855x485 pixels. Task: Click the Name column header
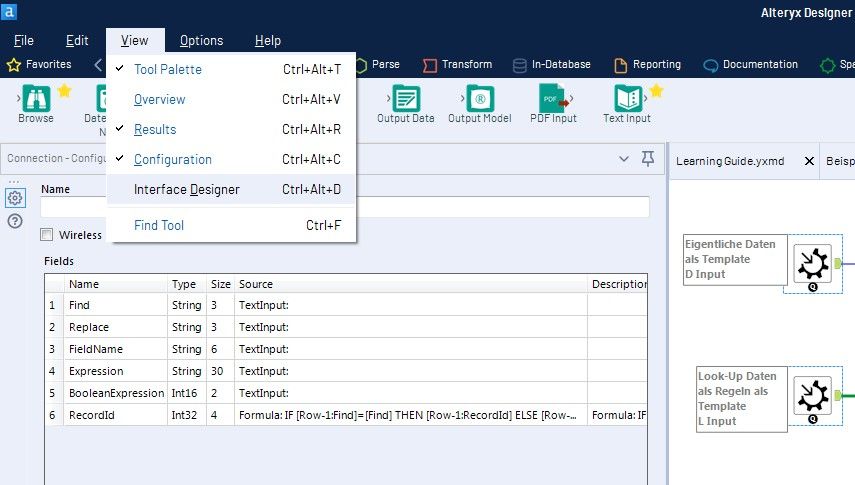116,284
